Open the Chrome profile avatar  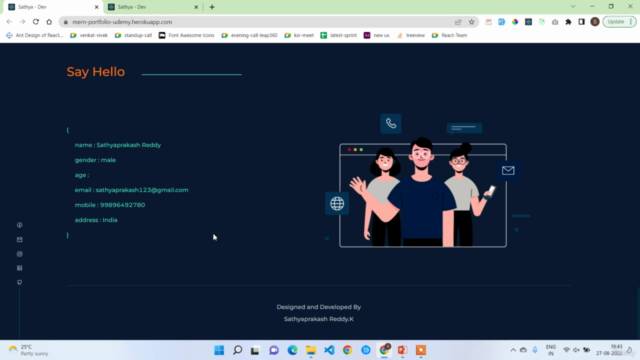(x=595, y=22)
